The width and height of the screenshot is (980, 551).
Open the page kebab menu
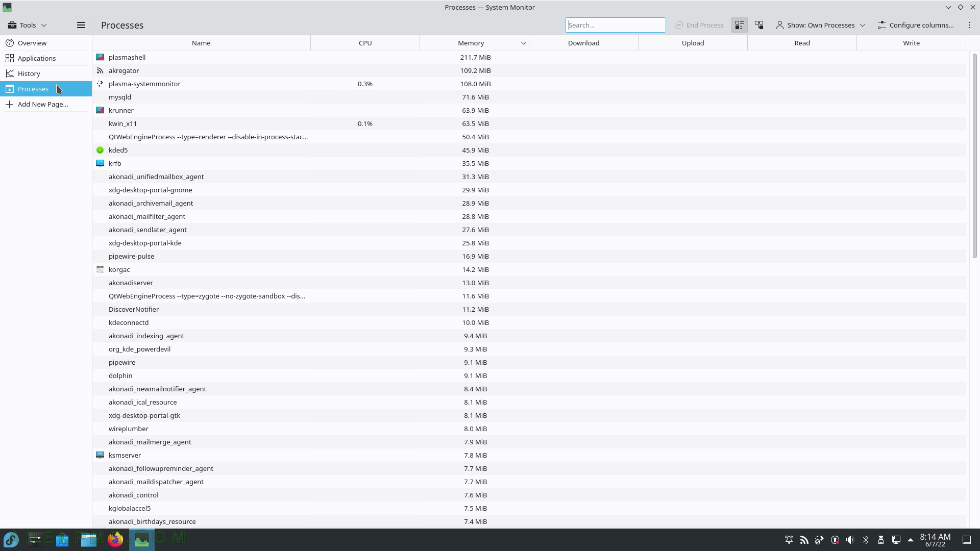[x=969, y=25]
